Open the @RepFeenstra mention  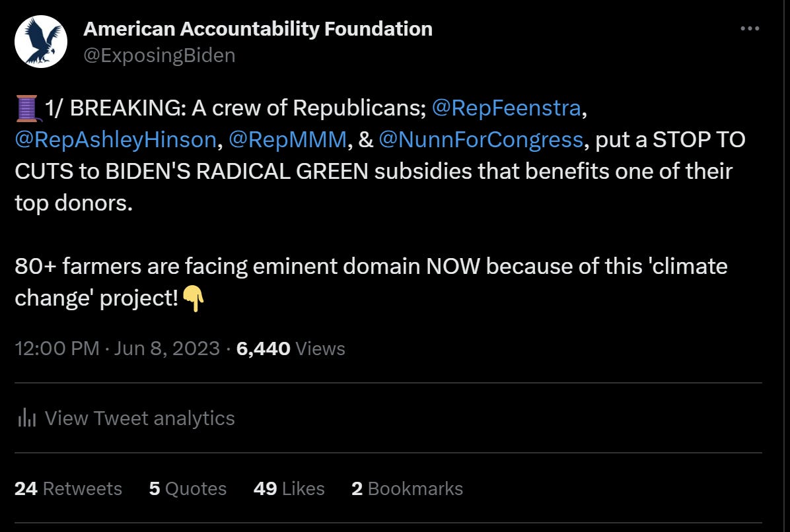(x=506, y=108)
